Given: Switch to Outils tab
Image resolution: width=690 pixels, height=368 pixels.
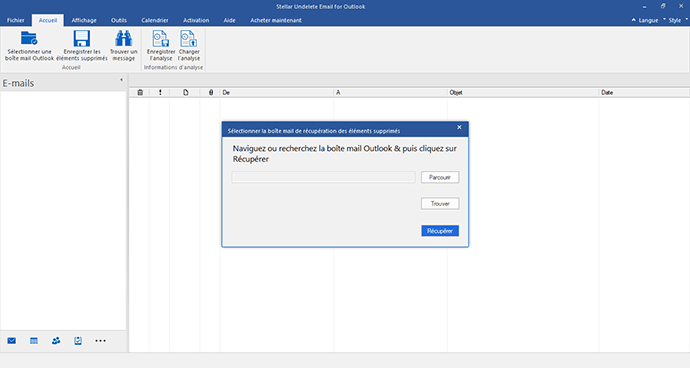Looking at the screenshot, I should coord(119,20).
